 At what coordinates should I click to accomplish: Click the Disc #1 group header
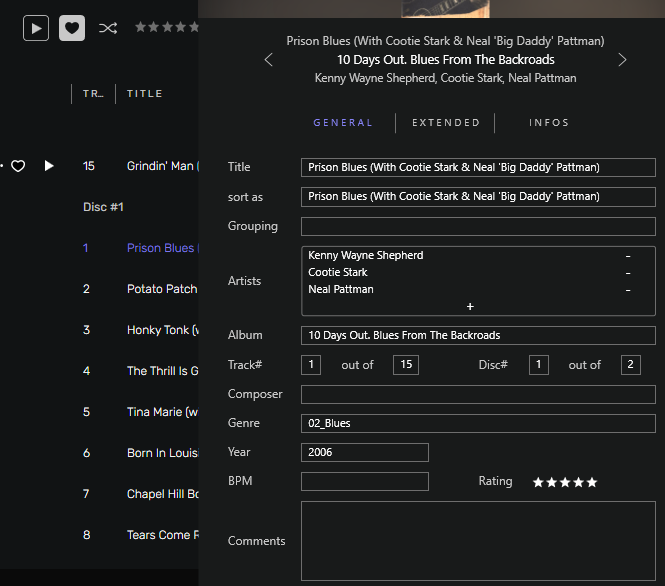click(103, 207)
